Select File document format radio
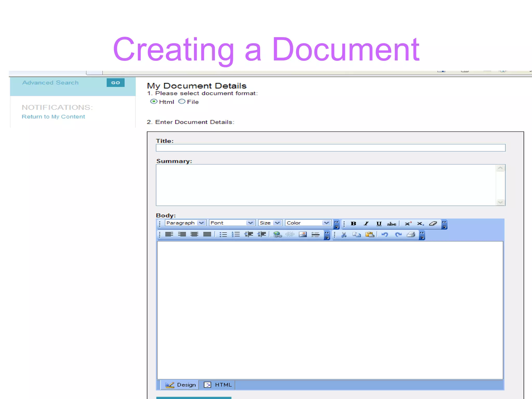The width and height of the screenshot is (532, 399). pyautogui.click(x=182, y=102)
